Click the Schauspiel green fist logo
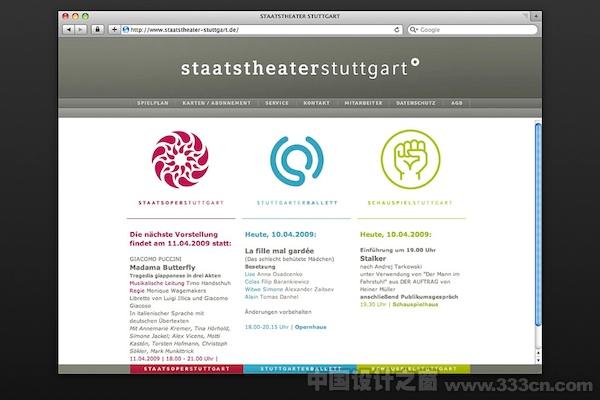The image size is (600, 400). [x=411, y=159]
